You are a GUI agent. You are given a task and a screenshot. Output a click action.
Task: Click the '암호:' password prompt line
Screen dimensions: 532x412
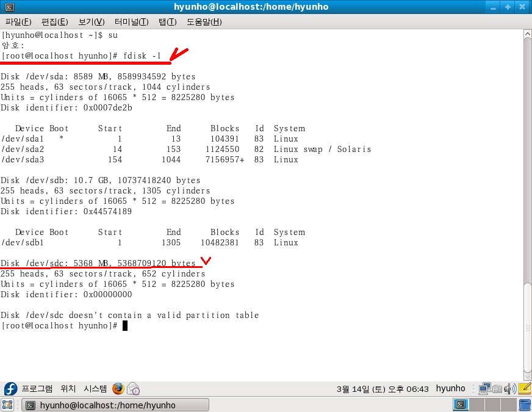point(13,46)
